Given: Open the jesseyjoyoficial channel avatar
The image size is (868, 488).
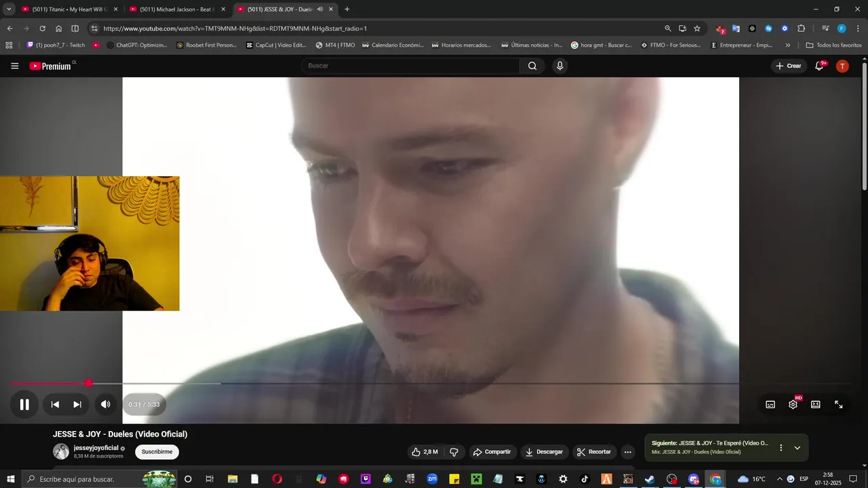Looking at the screenshot, I should point(61,451).
